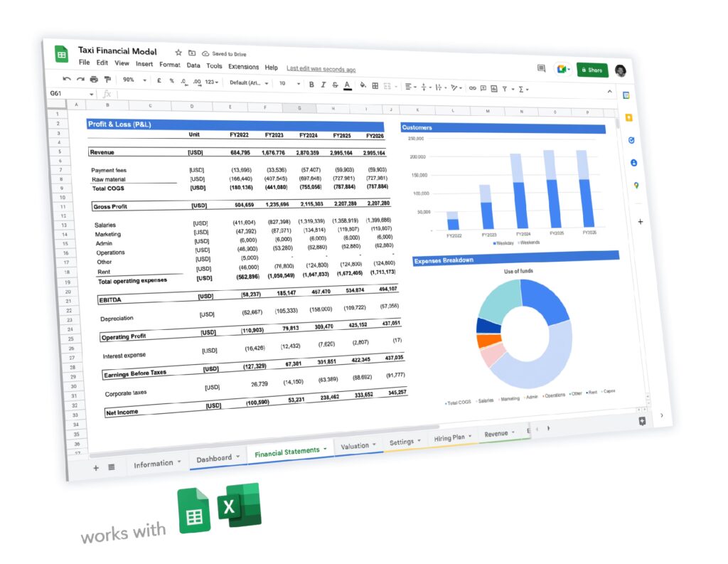The height and width of the screenshot is (564, 728).
Task: Toggle bold formatting
Action: click(x=311, y=84)
